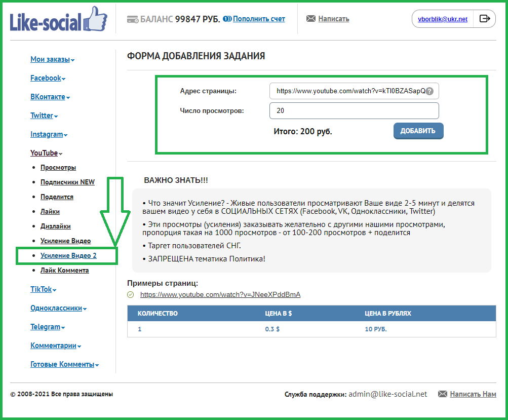Click the КОЛИЧЕСТВО column header

(x=158, y=314)
